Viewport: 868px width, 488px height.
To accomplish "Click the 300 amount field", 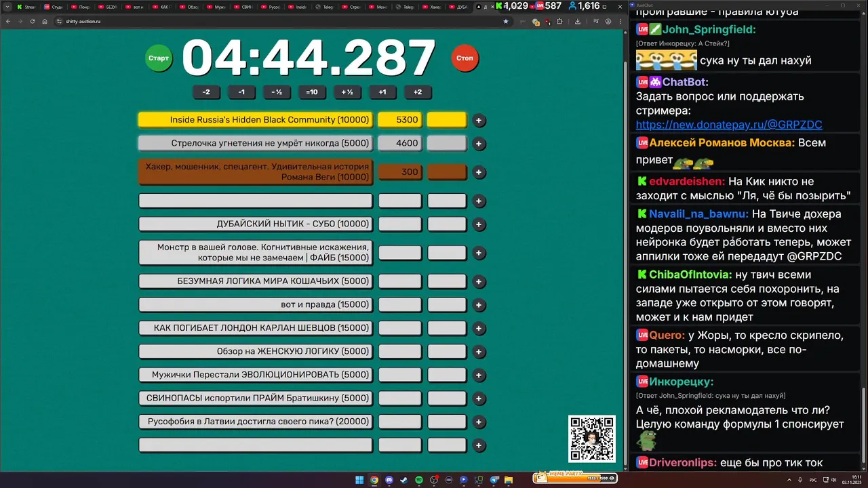I will pyautogui.click(x=399, y=172).
